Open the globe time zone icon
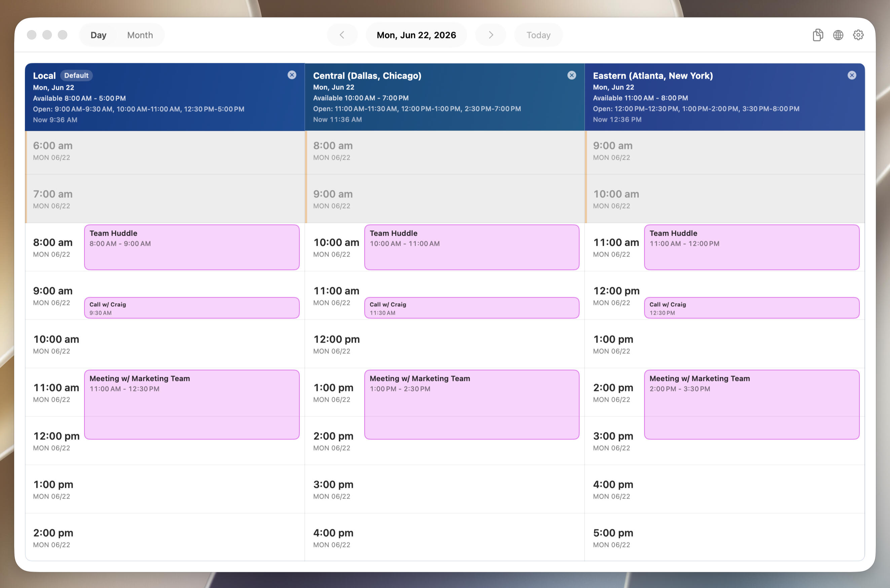Image resolution: width=890 pixels, height=588 pixels. (x=838, y=35)
